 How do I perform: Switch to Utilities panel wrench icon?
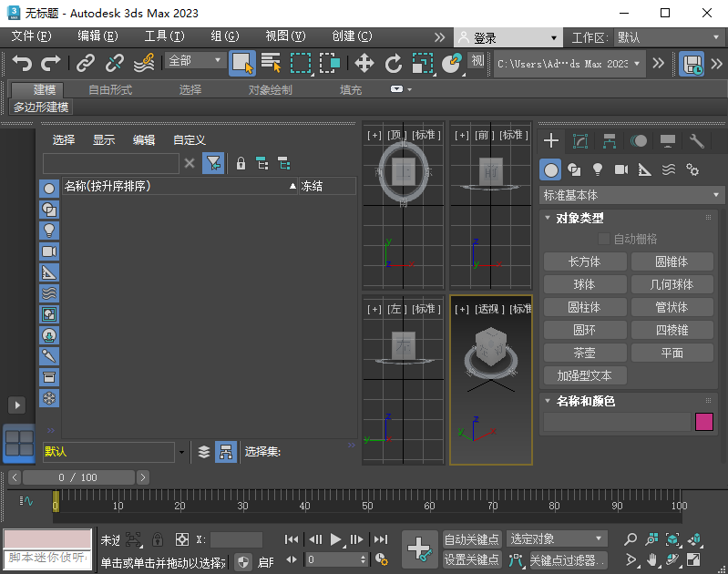697,141
